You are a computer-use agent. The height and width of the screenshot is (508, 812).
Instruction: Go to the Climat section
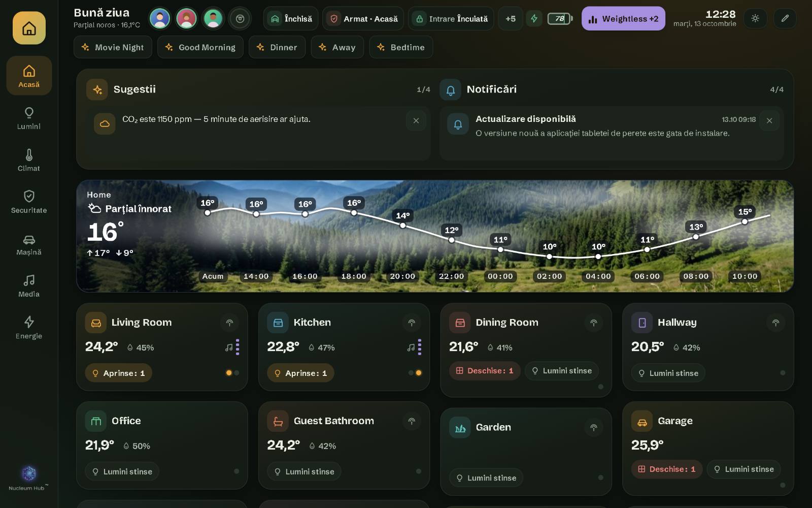pos(29,160)
